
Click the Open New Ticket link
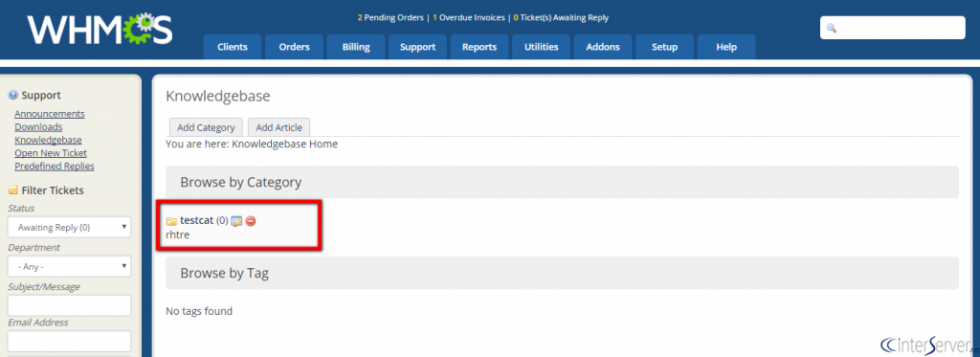coord(51,153)
